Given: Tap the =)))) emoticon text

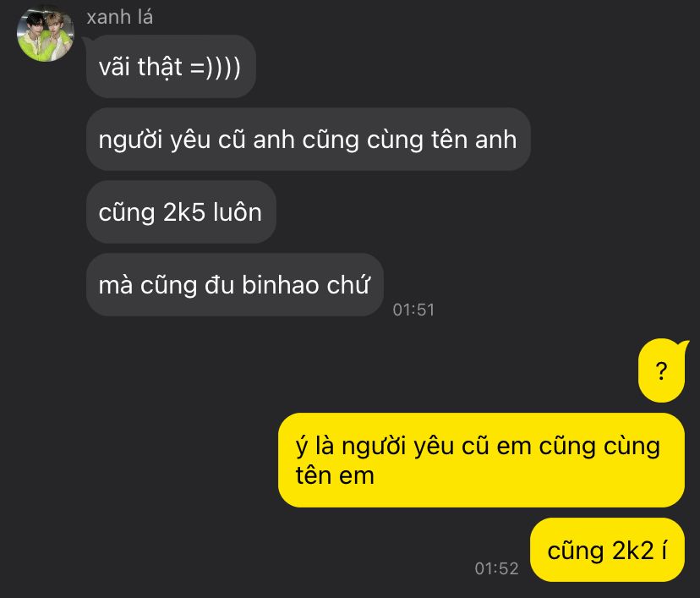Looking at the screenshot, I should (x=216, y=68).
